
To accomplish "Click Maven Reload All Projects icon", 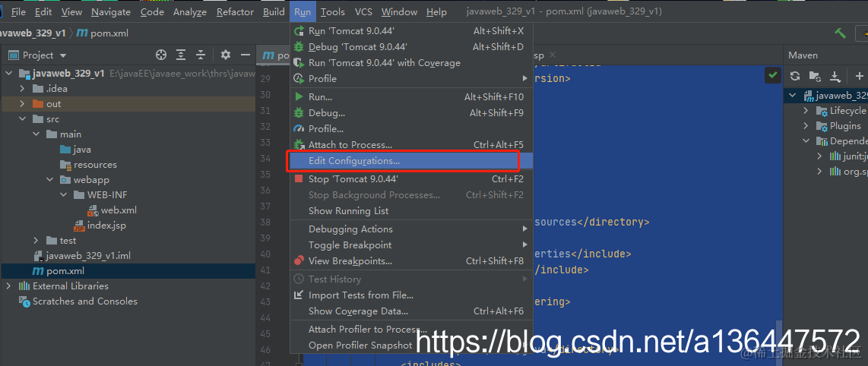I will 795,76.
